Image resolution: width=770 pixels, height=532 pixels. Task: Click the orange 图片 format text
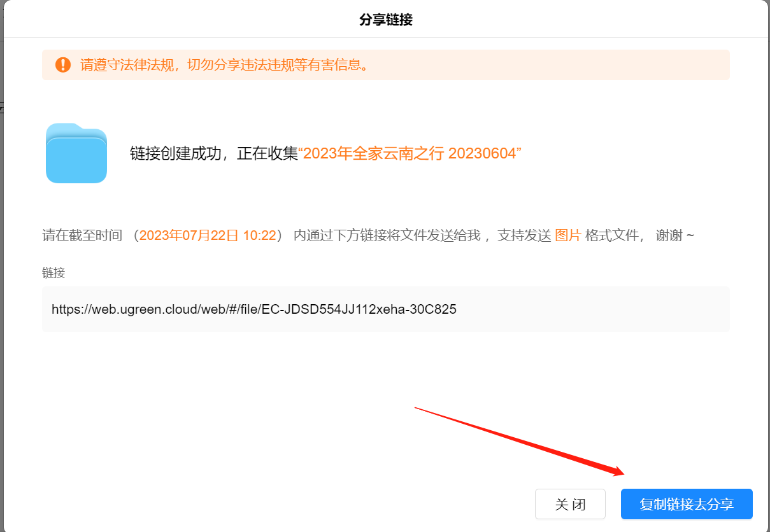[x=568, y=235]
